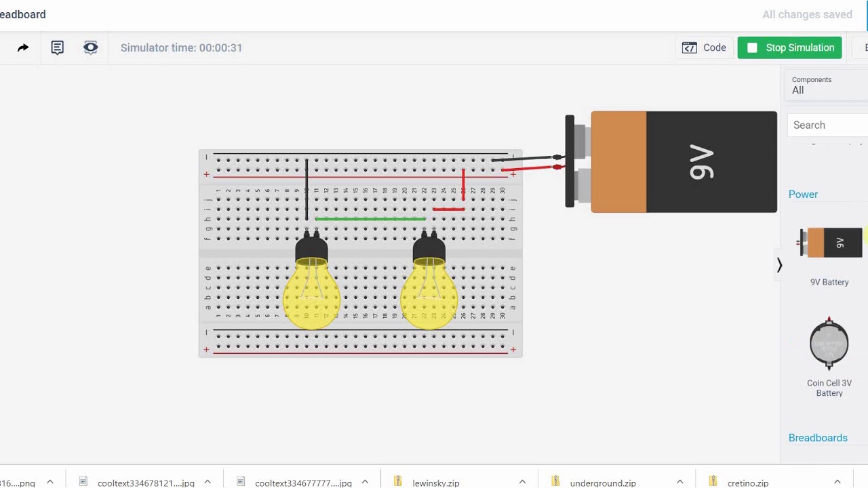Viewport: 868px width, 488px height.
Task: Select the long vertical black wire on breadboard
Action: pyautogui.click(x=307, y=190)
